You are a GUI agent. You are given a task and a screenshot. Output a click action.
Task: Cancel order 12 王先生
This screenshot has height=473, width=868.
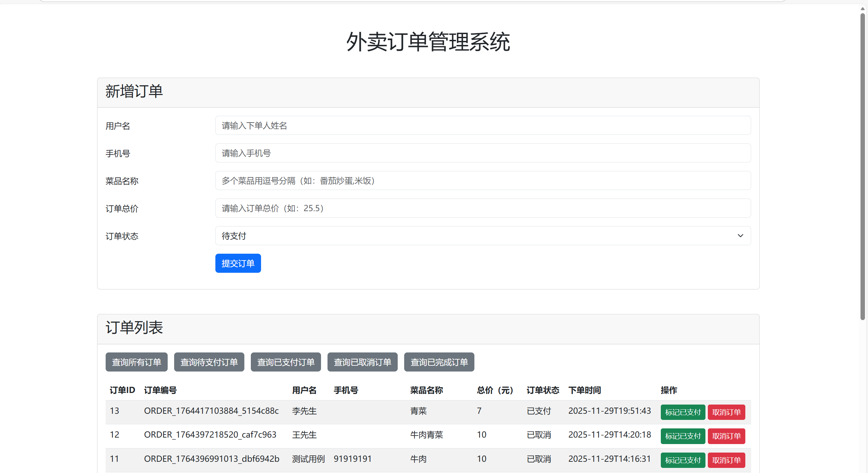tap(726, 436)
